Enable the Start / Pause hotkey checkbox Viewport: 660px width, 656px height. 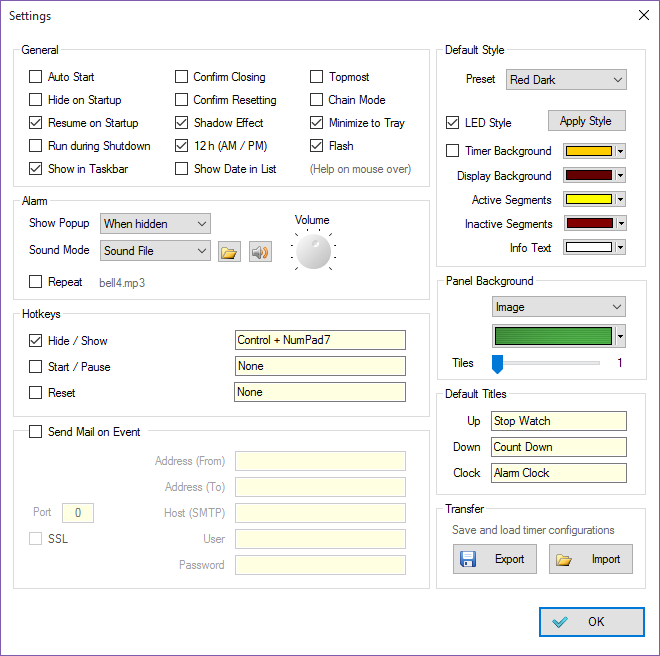coord(35,366)
